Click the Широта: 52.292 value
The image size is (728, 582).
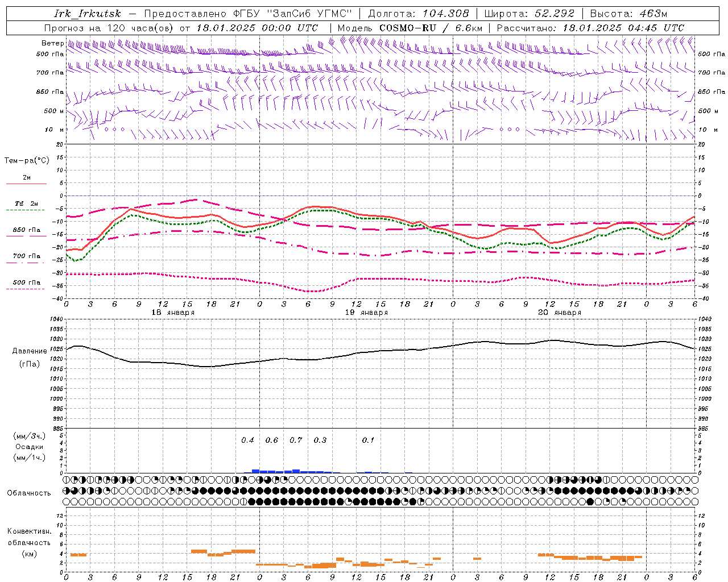tap(530, 14)
